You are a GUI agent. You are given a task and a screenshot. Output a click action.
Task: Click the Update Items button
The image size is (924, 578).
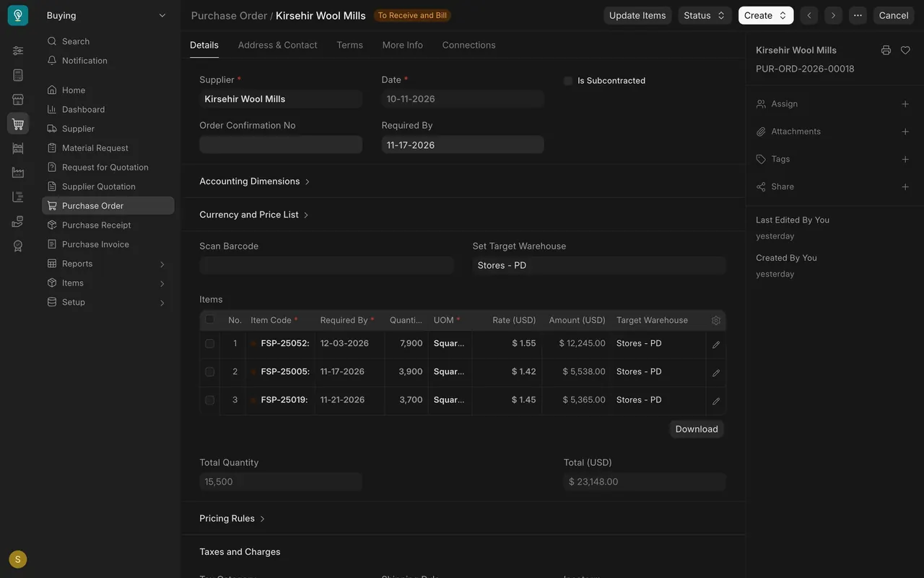tap(637, 15)
